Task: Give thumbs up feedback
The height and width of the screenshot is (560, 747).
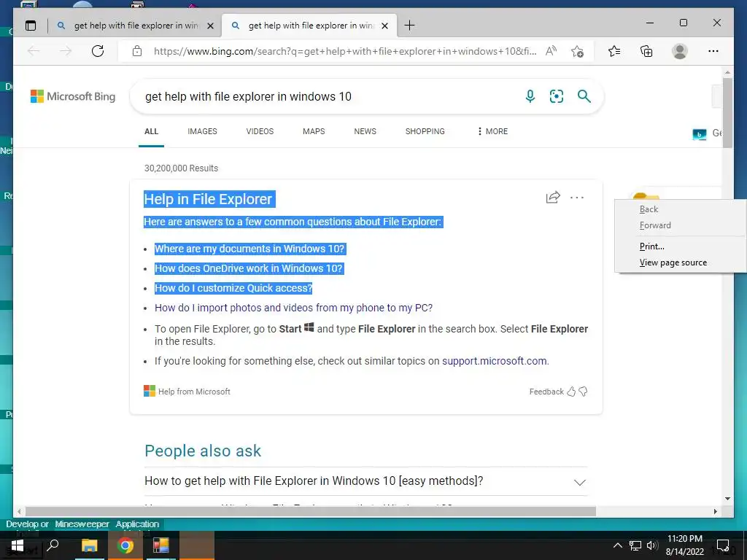Action: pos(571,392)
